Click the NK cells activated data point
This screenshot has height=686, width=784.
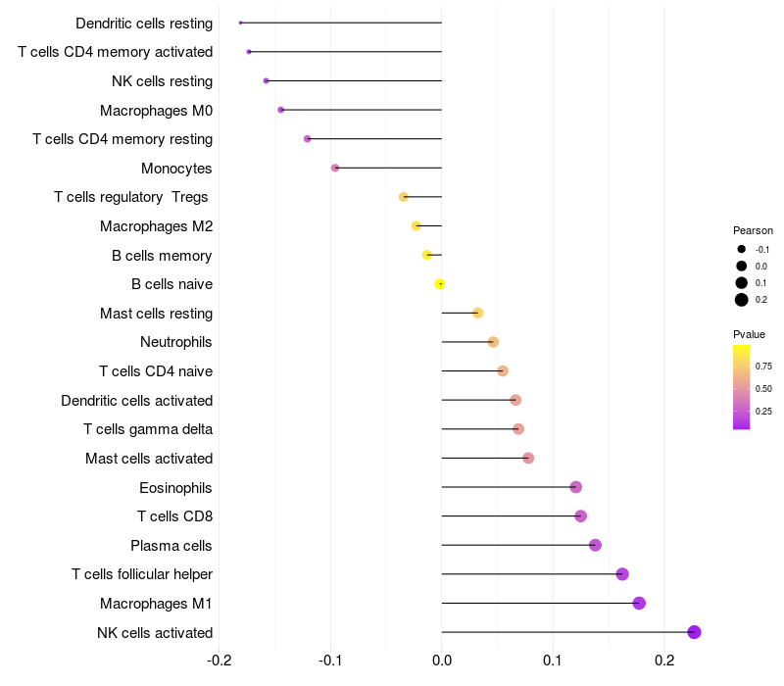(694, 632)
